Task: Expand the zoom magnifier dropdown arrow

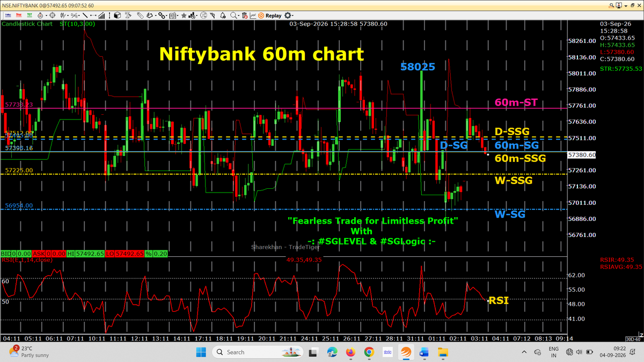Action: click(239, 16)
